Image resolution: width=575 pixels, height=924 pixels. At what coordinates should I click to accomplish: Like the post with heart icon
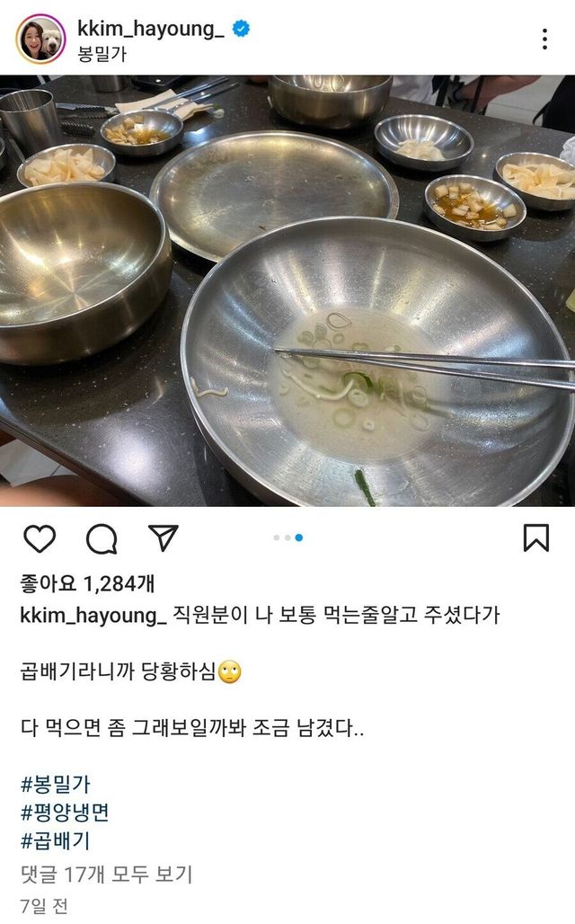point(40,538)
